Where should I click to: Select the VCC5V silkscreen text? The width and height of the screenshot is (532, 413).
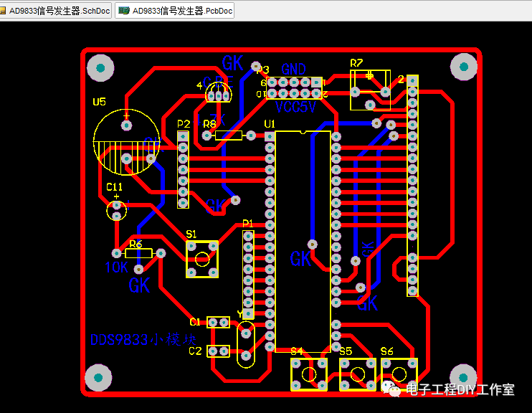pyautogui.click(x=295, y=108)
